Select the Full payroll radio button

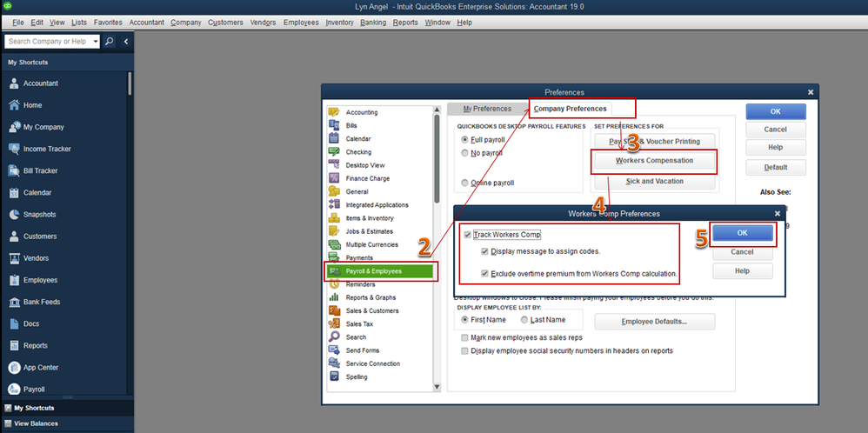pyautogui.click(x=464, y=139)
